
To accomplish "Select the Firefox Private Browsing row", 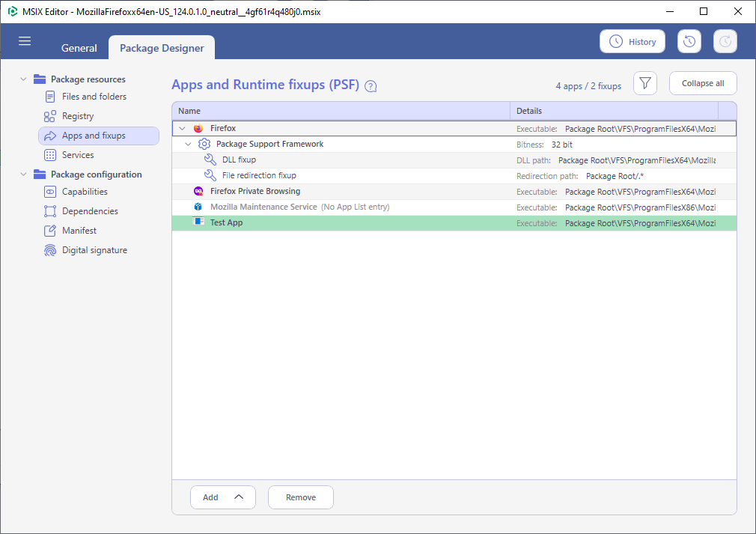I will coord(454,192).
